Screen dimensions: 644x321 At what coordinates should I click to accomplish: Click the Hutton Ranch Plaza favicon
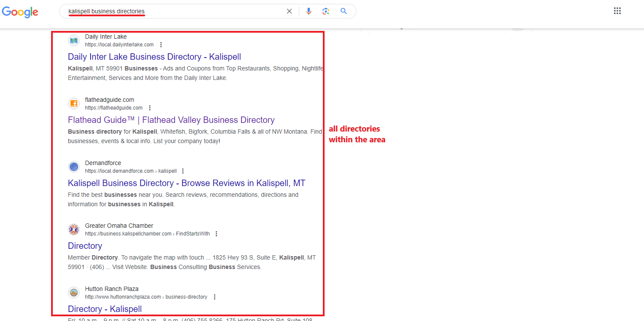point(74,293)
